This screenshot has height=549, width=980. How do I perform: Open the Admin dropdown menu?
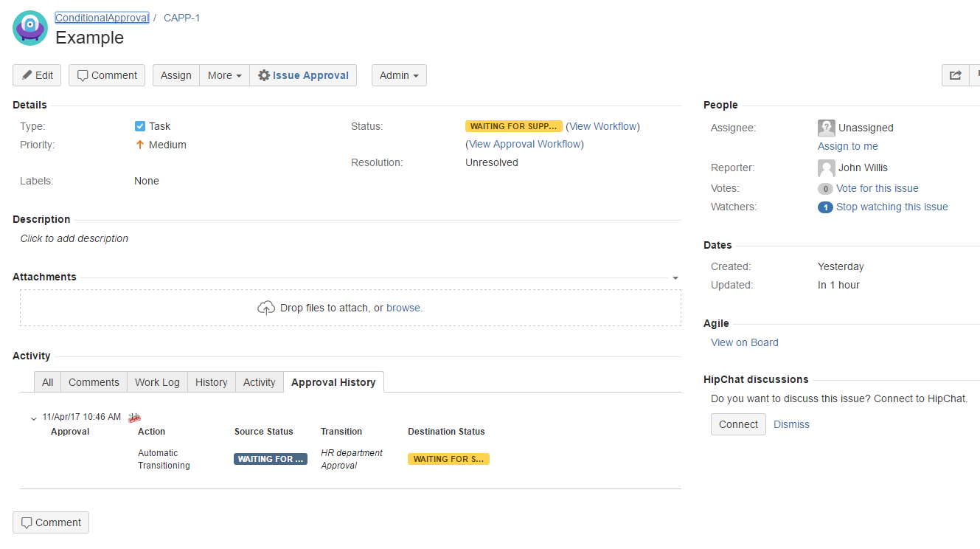(x=399, y=75)
